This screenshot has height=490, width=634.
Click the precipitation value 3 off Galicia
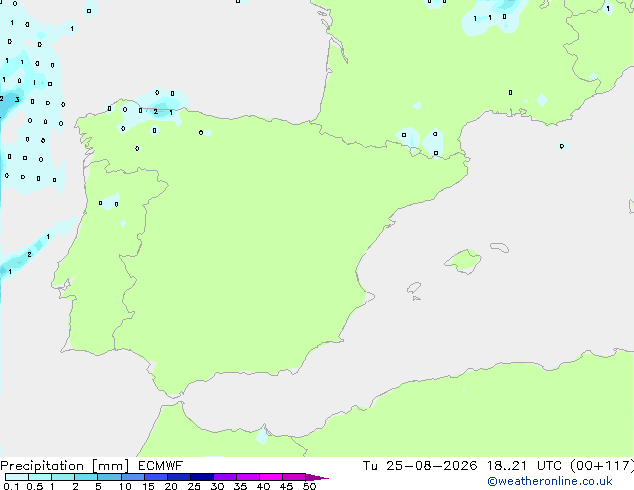[x=17, y=99]
